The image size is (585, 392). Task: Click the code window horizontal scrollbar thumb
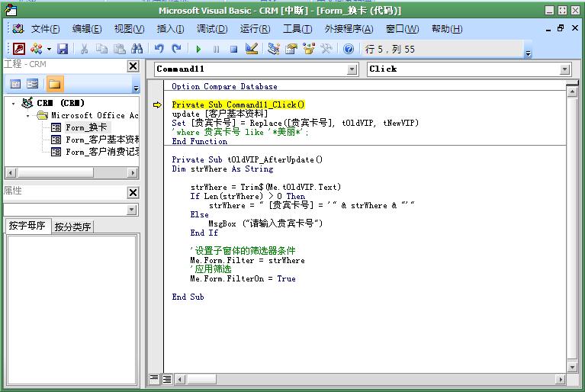click(201, 379)
